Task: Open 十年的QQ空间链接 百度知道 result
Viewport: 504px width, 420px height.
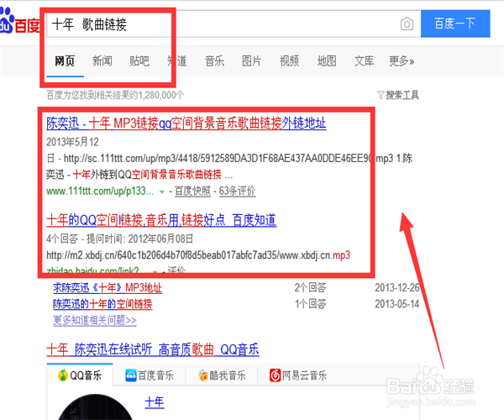Action: coord(161,220)
